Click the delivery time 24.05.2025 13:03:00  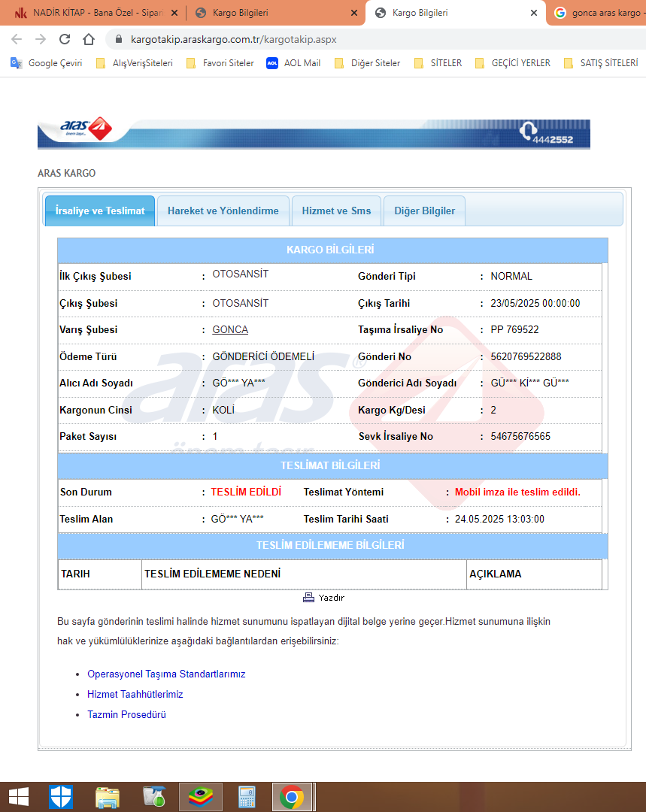coord(499,520)
